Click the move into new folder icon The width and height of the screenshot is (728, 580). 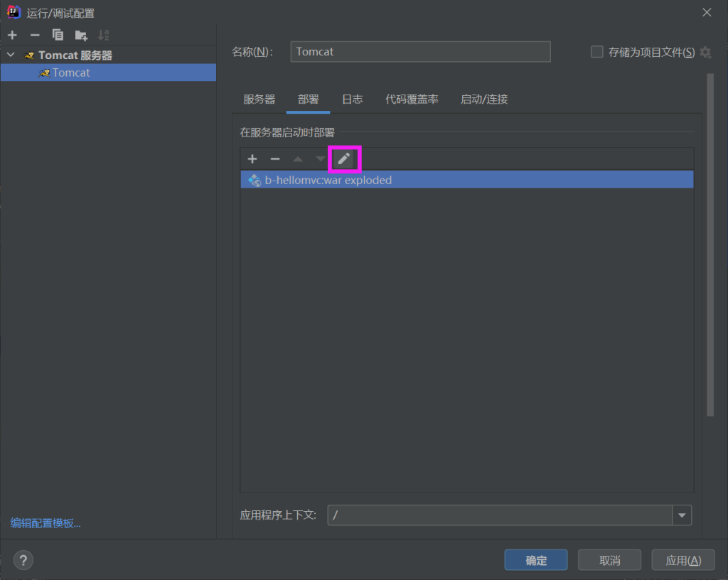click(81, 35)
